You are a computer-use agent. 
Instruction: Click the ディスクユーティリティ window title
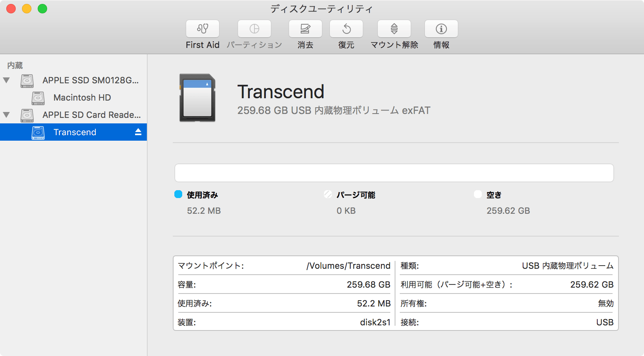322,9
